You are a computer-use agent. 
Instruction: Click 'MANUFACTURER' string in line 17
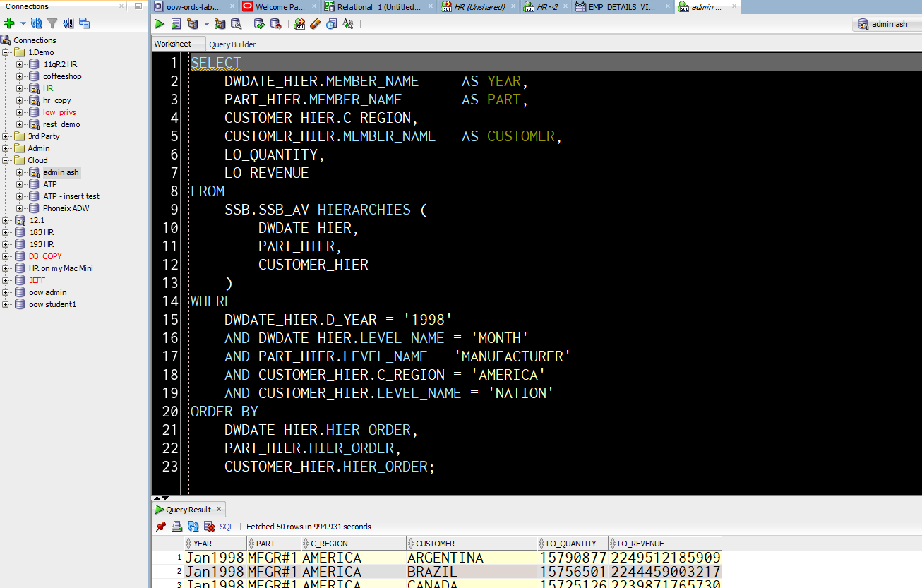512,356
